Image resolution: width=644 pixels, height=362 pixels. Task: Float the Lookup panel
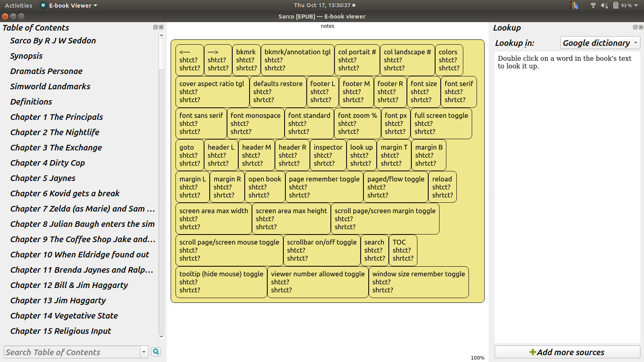point(635,27)
